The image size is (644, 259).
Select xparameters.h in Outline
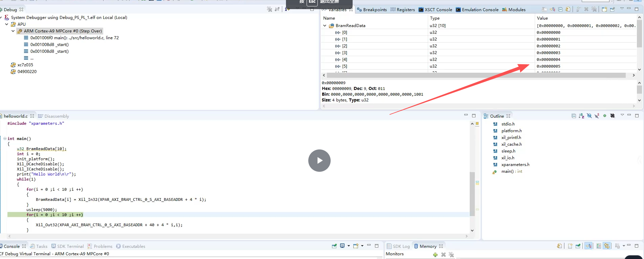[x=515, y=165]
